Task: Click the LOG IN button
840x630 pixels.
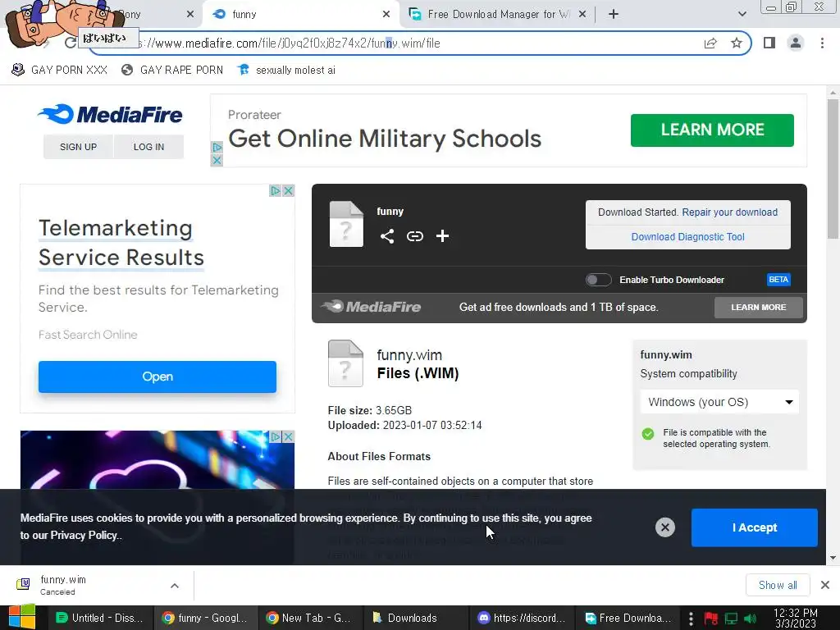Action: (149, 147)
